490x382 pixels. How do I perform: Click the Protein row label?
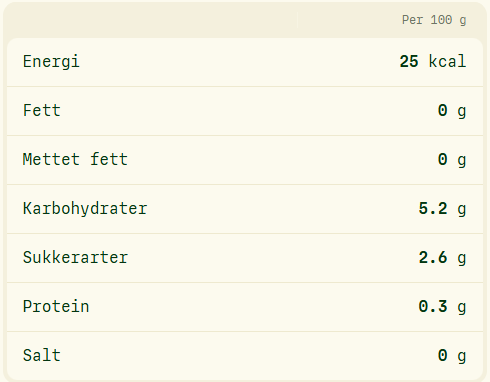[x=56, y=306]
